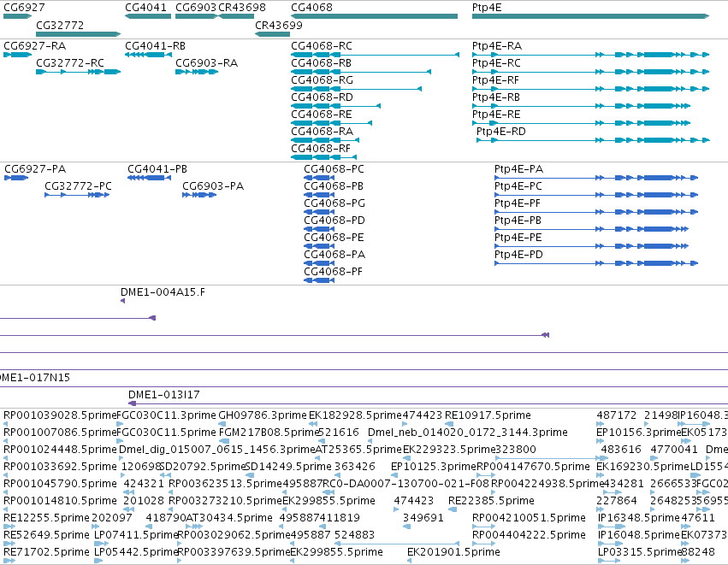Select protein Ptp4E-PB

tap(591, 230)
